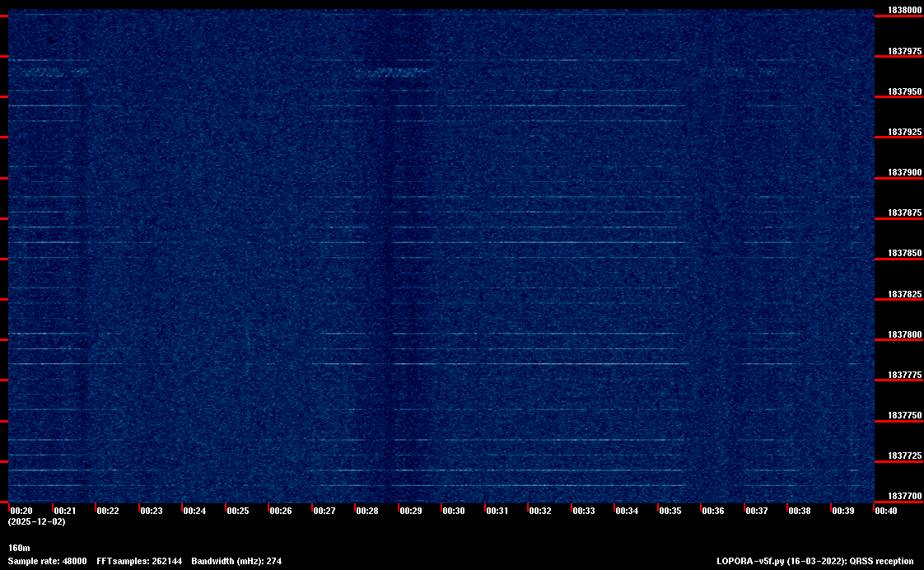Click the 1838000 frequency label
Screen dimensions: 924x570
tap(904, 10)
